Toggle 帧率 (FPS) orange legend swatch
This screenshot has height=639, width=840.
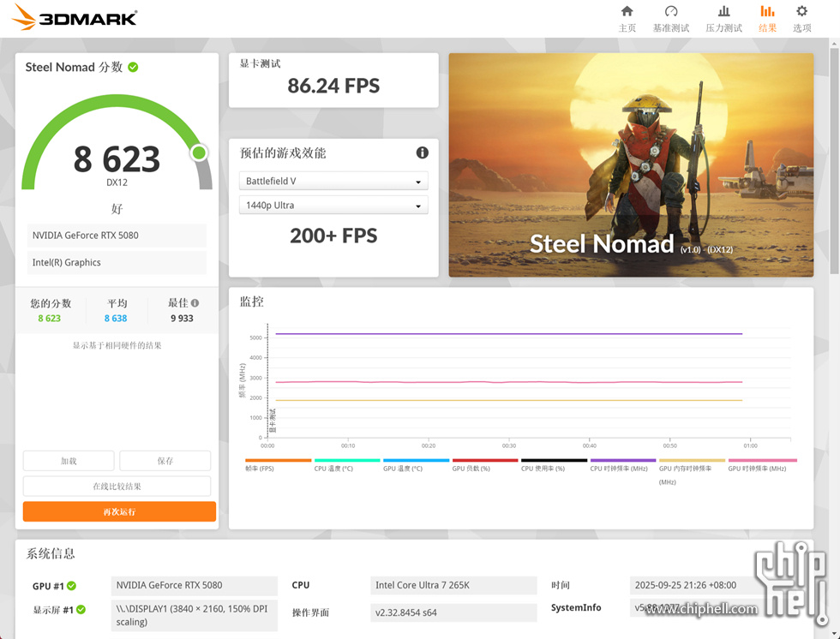278,460
